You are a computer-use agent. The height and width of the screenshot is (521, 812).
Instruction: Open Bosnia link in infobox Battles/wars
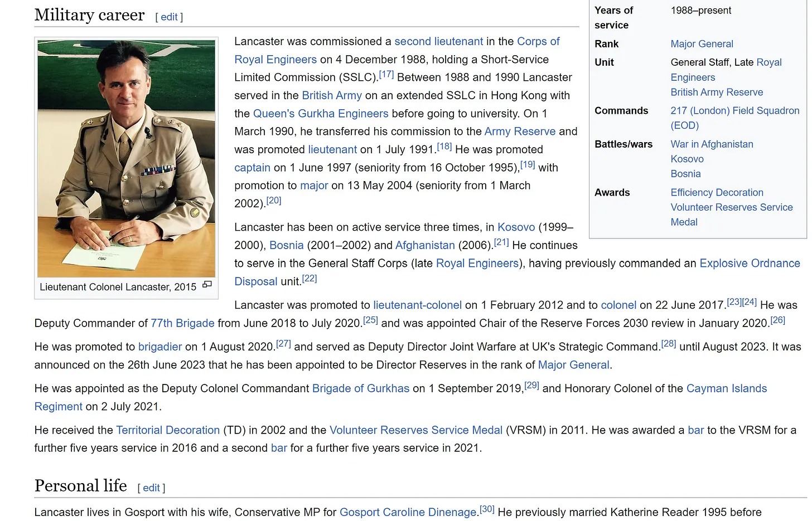coord(685,174)
